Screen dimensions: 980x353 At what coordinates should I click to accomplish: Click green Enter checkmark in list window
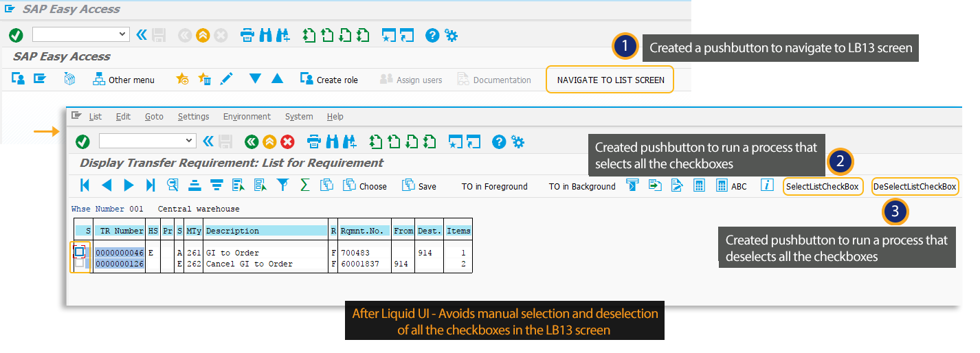coord(82,141)
